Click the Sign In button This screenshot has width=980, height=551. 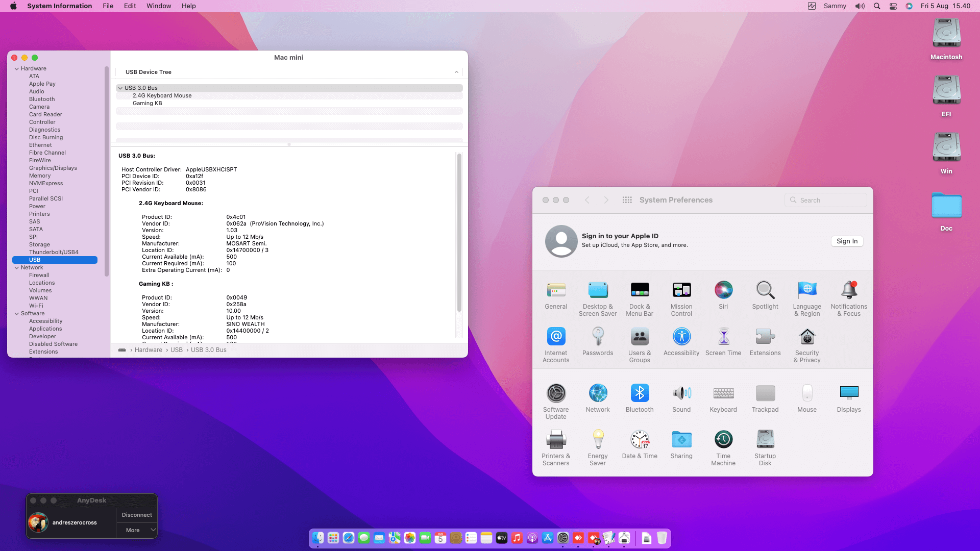click(x=847, y=241)
